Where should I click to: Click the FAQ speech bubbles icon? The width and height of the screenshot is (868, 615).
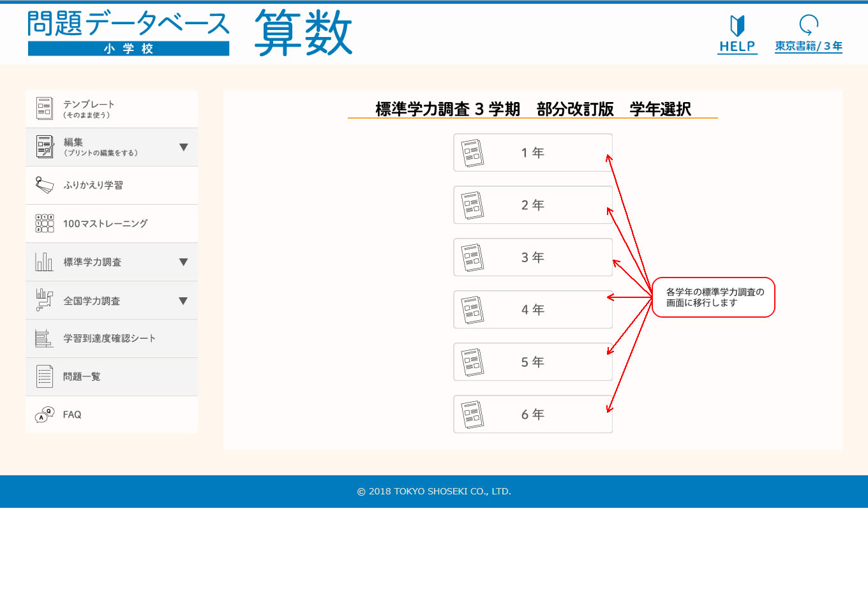pos(45,415)
